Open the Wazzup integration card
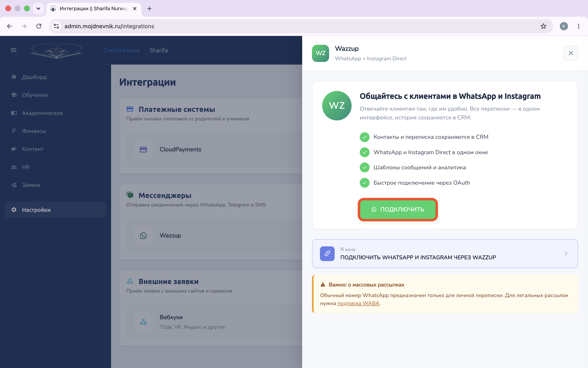Screen dimensions: 588x368 (x=214, y=236)
